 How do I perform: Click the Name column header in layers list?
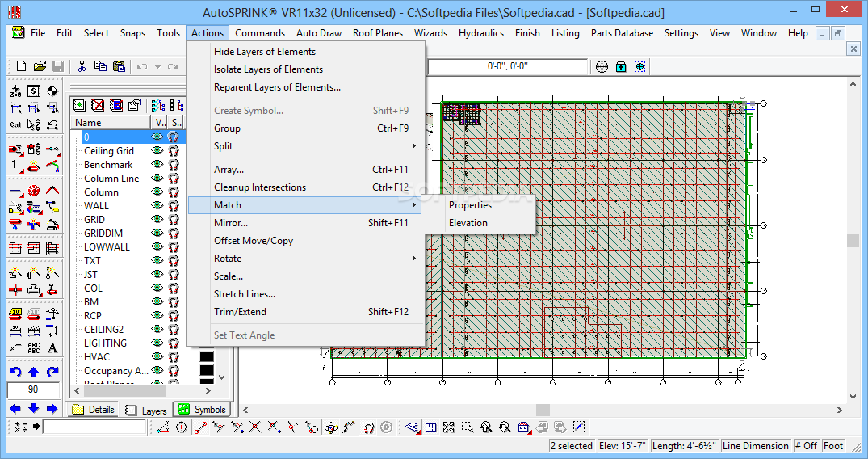coord(111,123)
